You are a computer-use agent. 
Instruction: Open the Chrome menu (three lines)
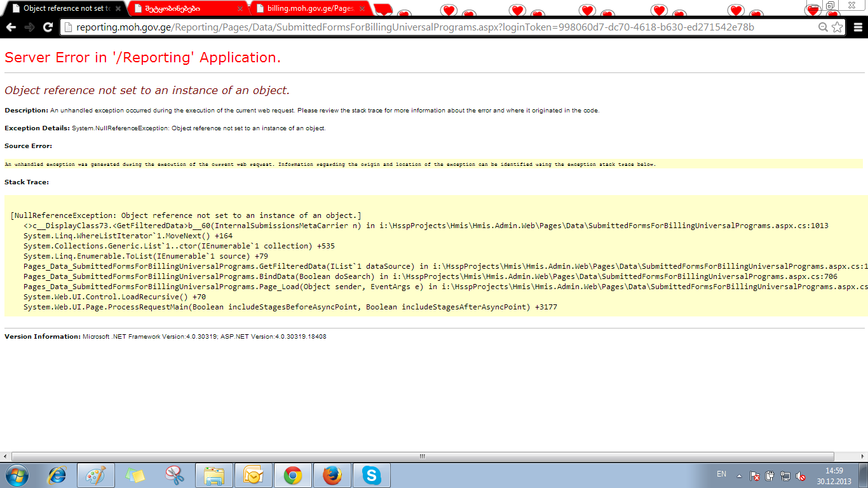(857, 27)
